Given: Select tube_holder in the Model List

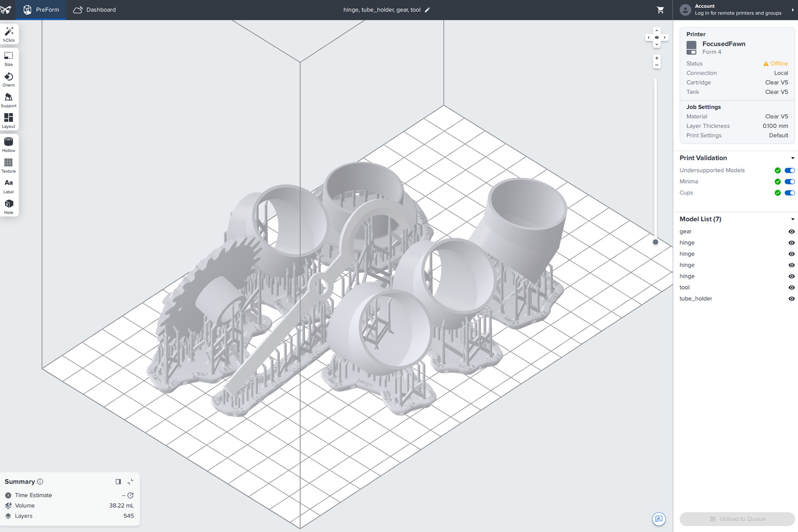Looking at the screenshot, I should click(x=696, y=298).
